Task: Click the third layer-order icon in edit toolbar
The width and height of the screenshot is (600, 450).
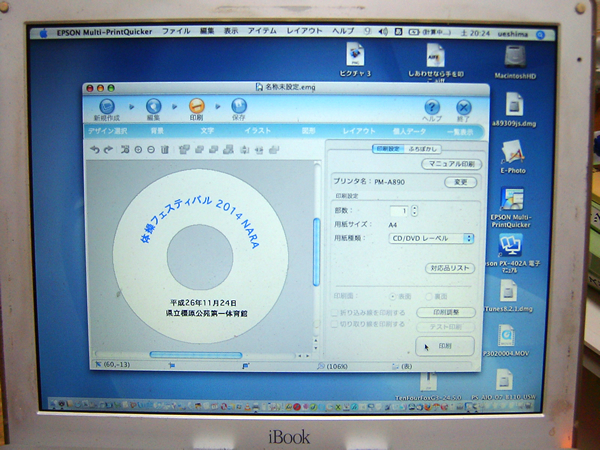Action: 214,150
